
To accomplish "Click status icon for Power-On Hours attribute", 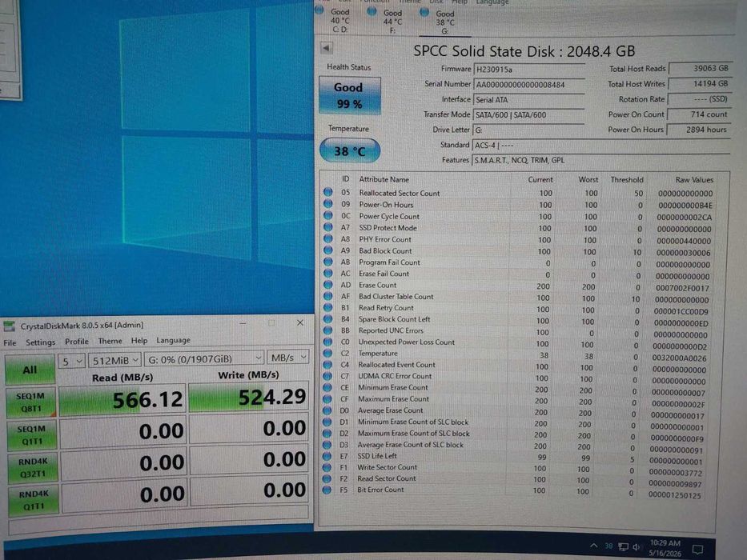I will pos(328,203).
